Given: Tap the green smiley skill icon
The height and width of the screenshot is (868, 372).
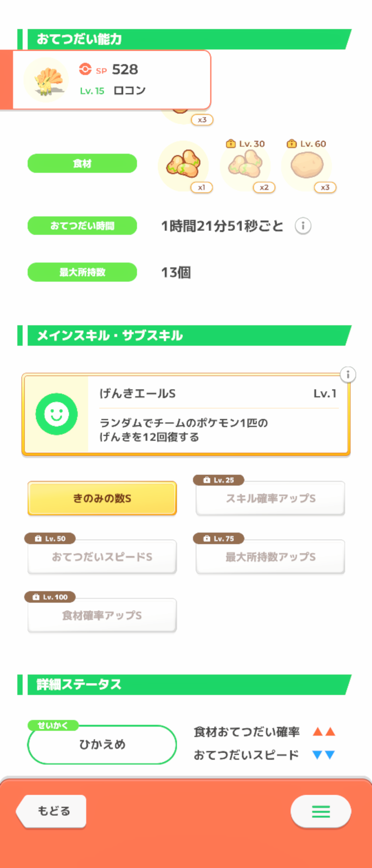Looking at the screenshot, I should pyautogui.click(x=56, y=414).
